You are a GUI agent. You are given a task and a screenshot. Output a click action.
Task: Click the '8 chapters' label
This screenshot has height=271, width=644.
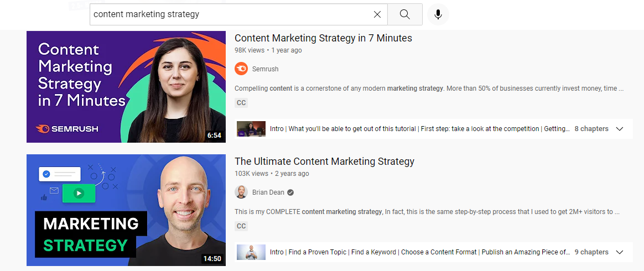591,129
